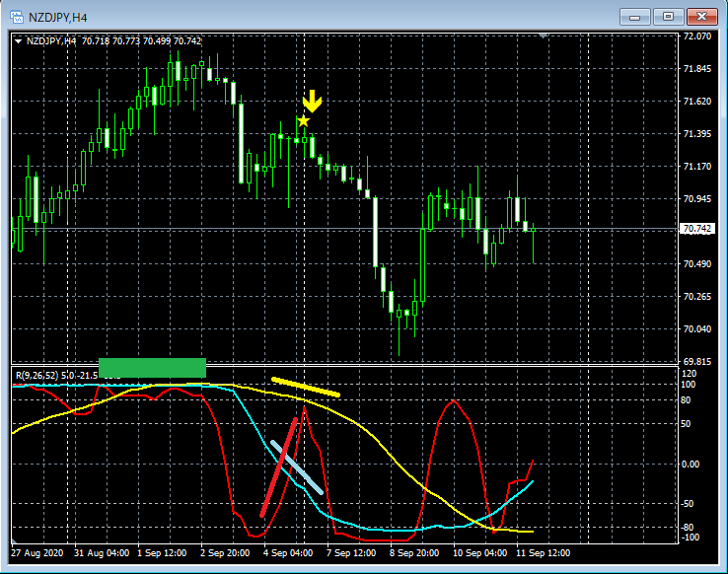This screenshot has width=728, height=574.
Task: Click the 7 Sep 12:00 time label
Action: 351,553
